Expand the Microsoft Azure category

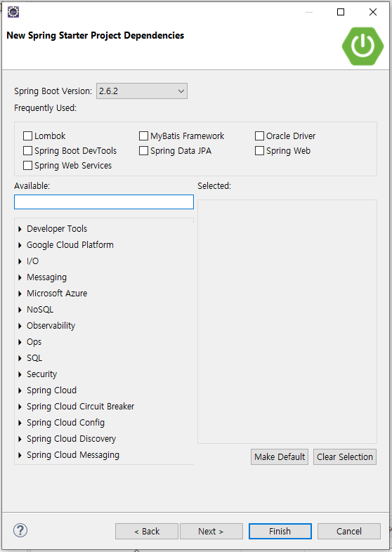coord(20,294)
